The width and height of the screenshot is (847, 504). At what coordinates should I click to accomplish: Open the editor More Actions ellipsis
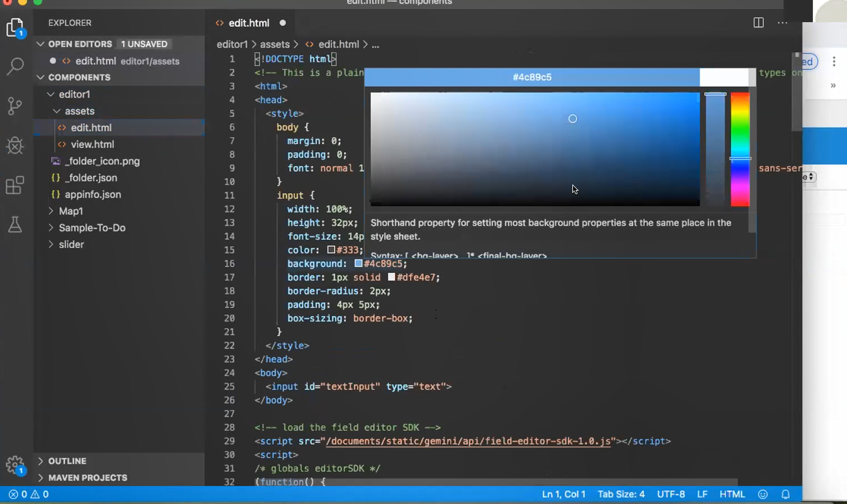click(782, 23)
